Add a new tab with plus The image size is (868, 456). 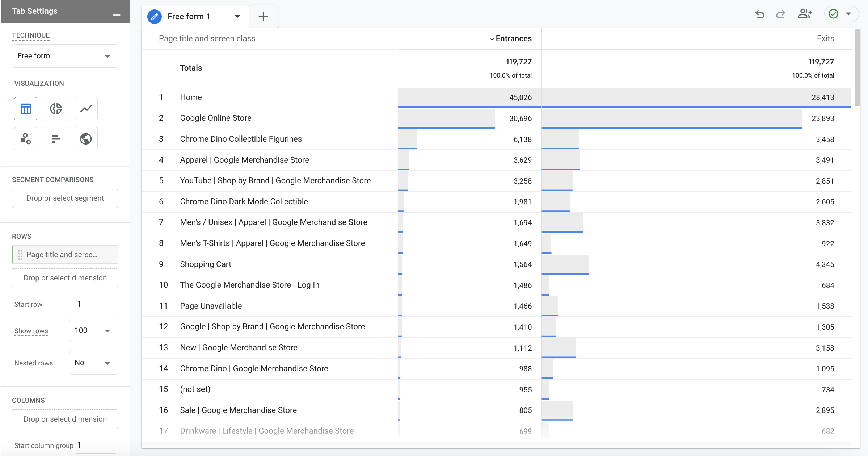point(263,16)
